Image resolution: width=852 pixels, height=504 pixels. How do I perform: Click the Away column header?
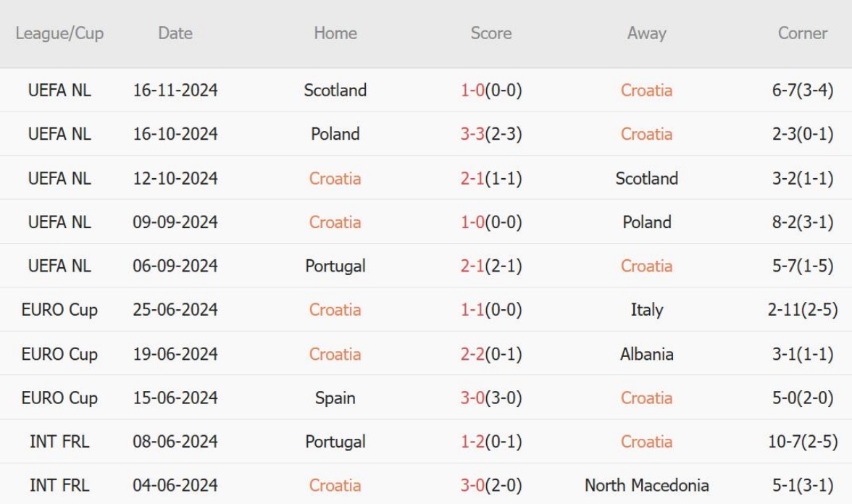pos(646,33)
